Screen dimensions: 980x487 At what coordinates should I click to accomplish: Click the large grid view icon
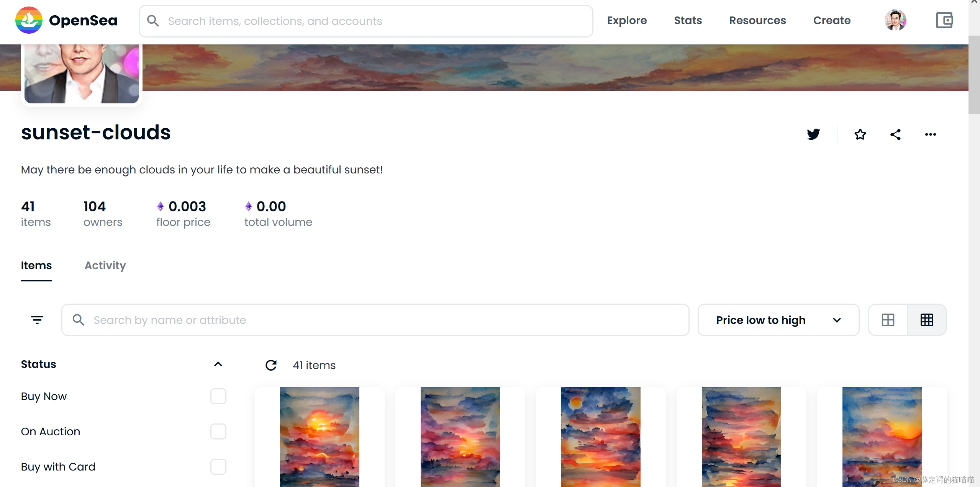(888, 320)
